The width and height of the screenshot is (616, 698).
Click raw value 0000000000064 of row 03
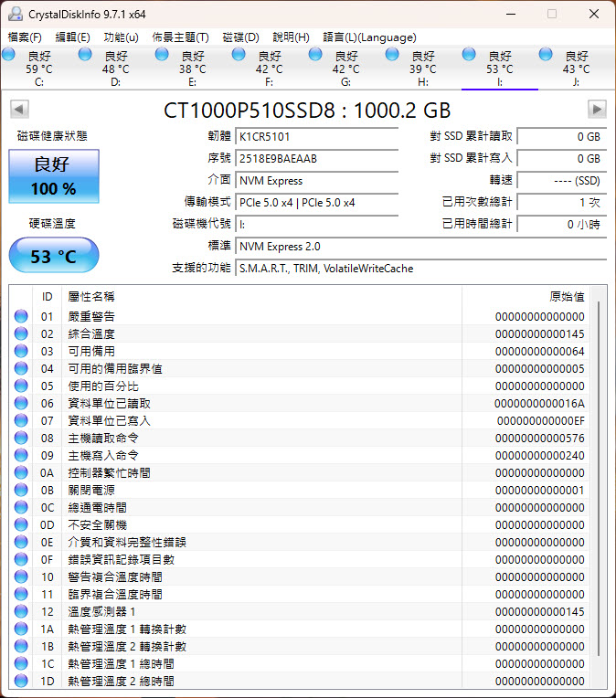tap(540, 351)
